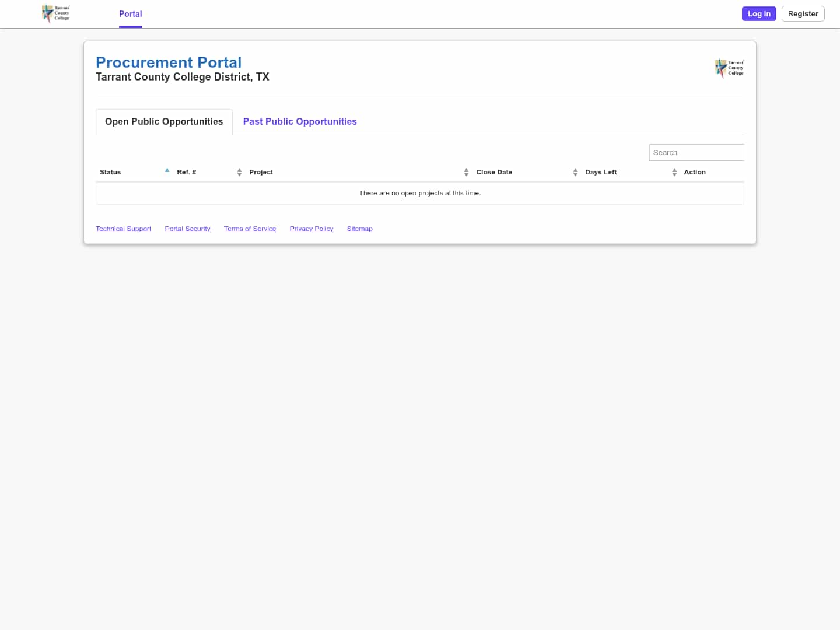Viewport: 840px width, 630px height.
Task: Sort by the Status column arrow
Action: coord(167,171)
